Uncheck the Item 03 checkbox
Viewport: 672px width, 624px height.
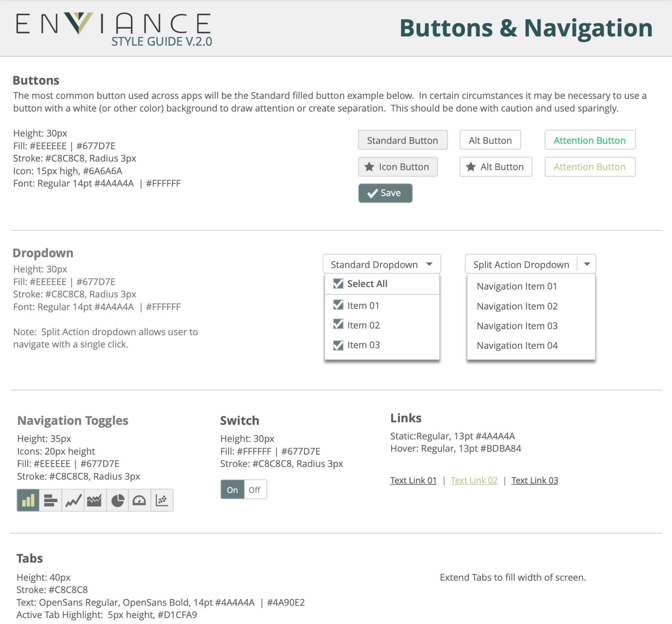[x=338, y=345]
